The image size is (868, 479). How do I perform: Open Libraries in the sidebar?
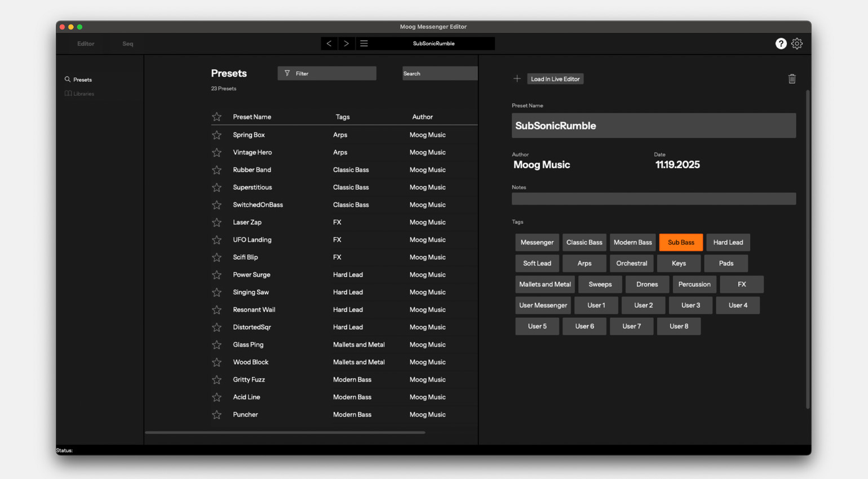83,94
